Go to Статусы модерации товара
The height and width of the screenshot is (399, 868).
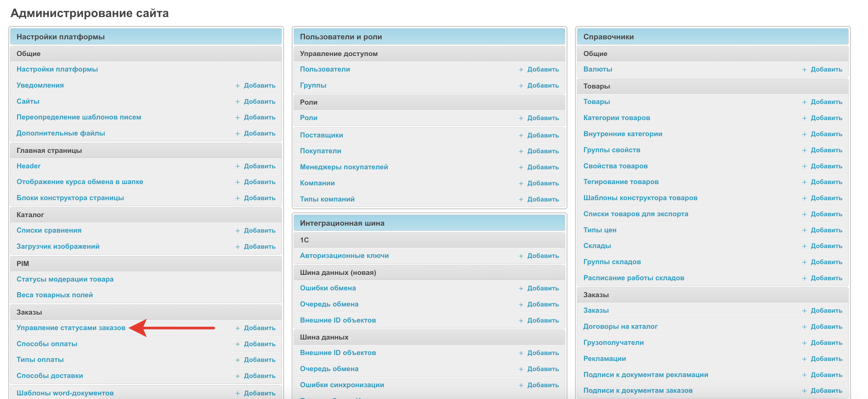65,279
